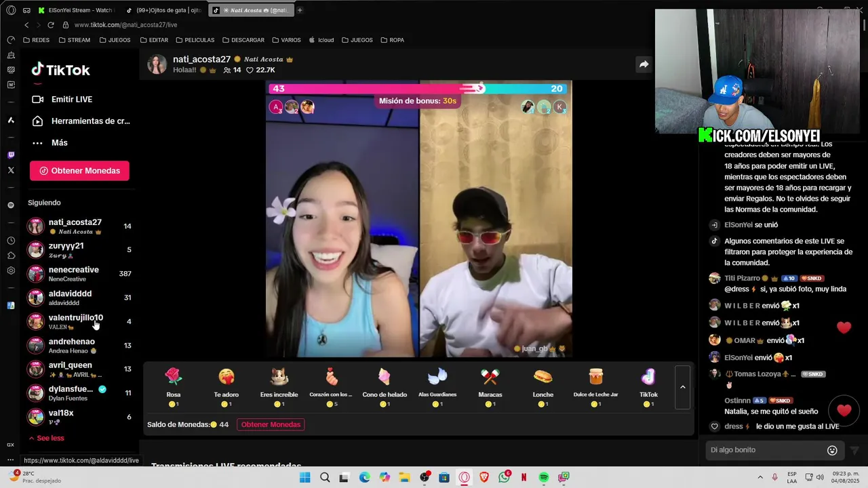Open the REDES bookmarks folder
The width and height of the screenshot is (868, 488).
pyautogui.click(x=37, y=40)
